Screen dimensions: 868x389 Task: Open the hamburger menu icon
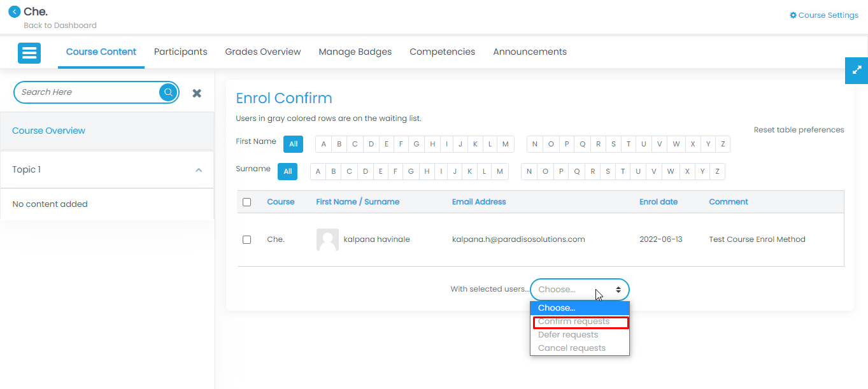pos(29,53)
